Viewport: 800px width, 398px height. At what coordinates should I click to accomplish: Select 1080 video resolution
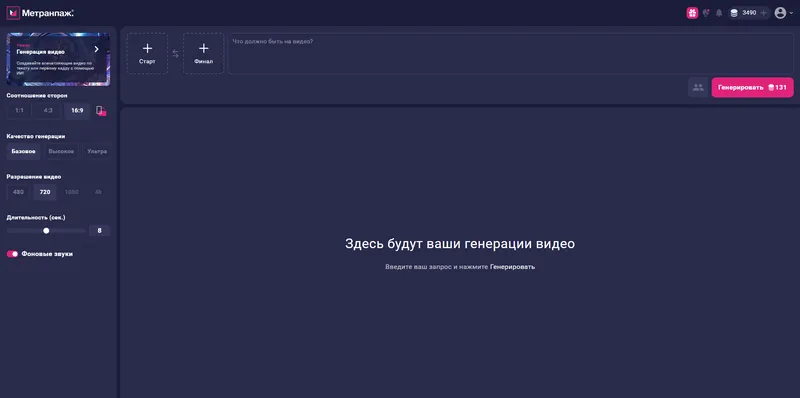point(71,192)
